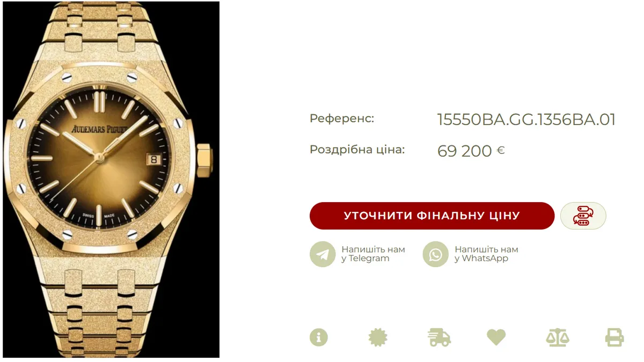Click the Роздрібна ціна label
This screenshot has width=644, height=362.
tap(357, 150)
